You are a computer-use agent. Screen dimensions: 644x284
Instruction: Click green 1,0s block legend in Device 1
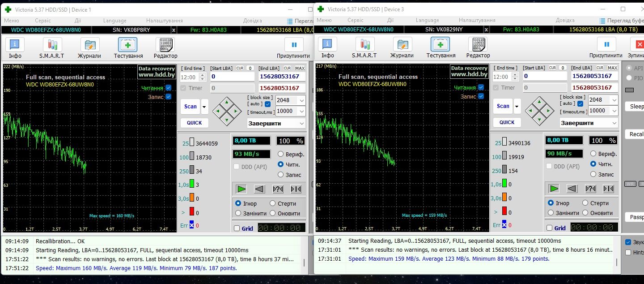click(191, 185)
